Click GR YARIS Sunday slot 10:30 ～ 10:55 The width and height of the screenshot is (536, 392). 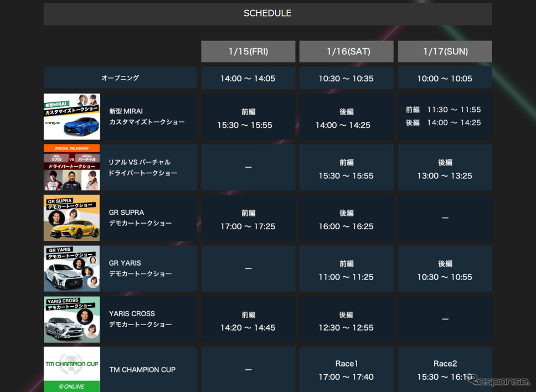click(445, 277)
